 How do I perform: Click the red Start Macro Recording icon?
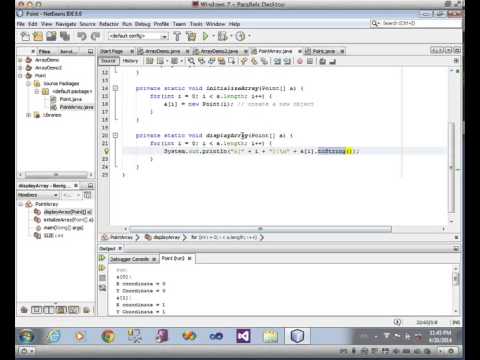point(300,61)
